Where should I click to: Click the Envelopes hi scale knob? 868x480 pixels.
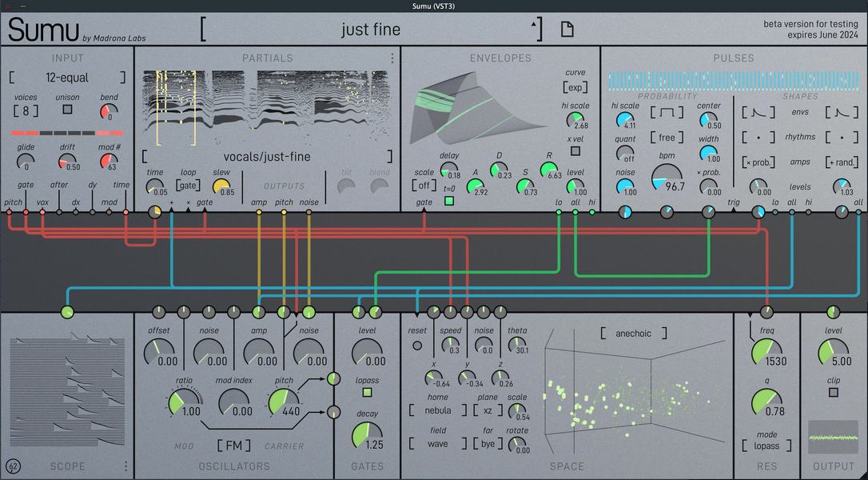[x=575, y=120]
